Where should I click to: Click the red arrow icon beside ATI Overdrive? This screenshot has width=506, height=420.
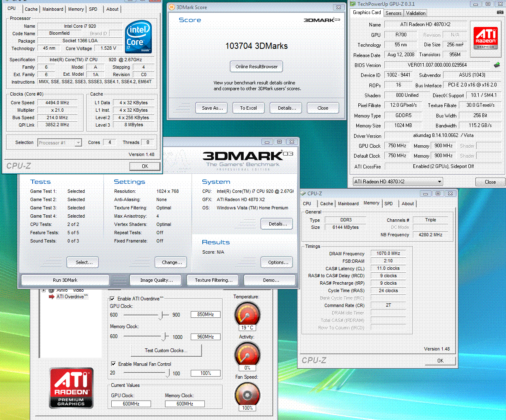52,297
